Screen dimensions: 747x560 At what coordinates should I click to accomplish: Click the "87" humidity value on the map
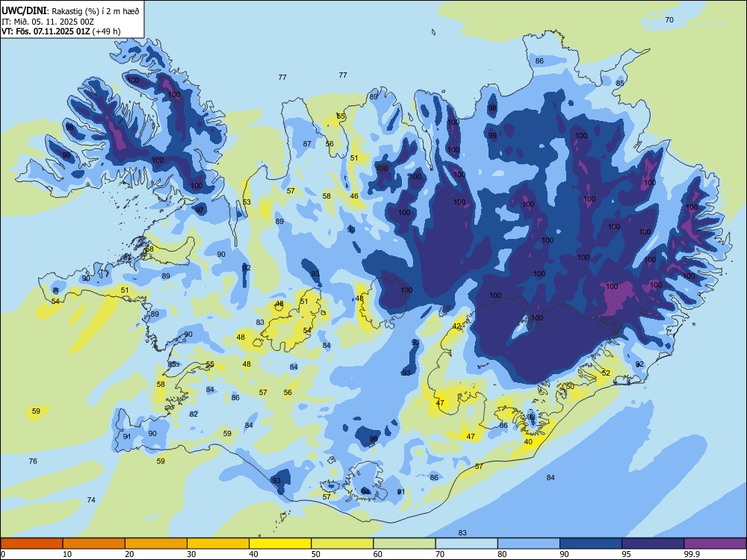pos(307,144)
